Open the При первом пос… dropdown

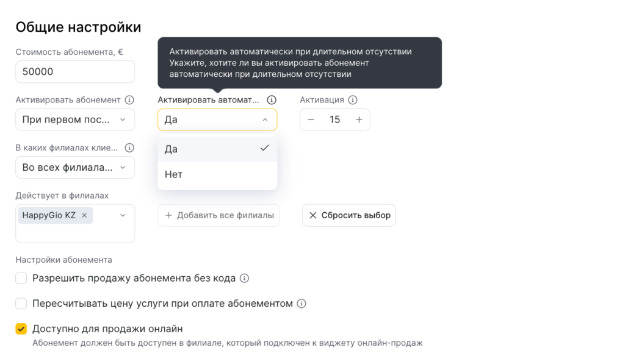pyautogui.click(x=74, y=120)
